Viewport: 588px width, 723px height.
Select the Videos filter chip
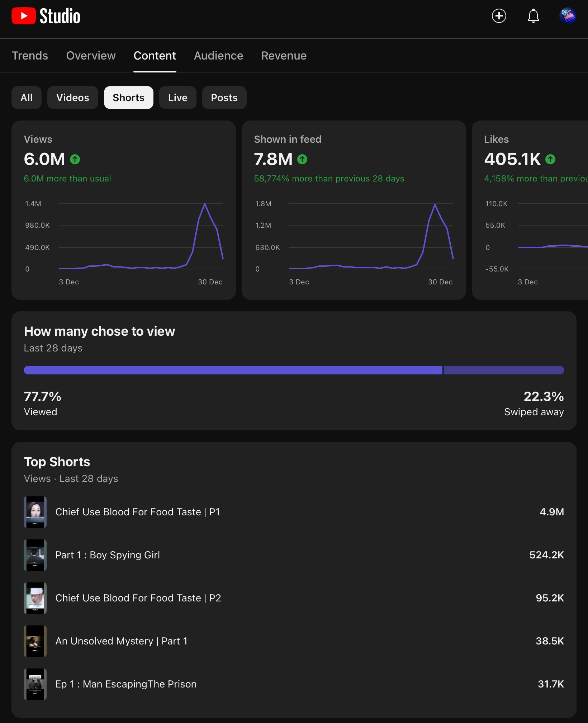(73, 98)
